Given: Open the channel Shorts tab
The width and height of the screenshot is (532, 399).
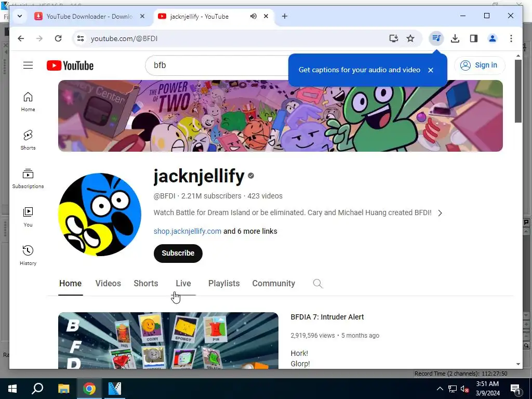Looking at the screenshot, I should tap(146, 283).
